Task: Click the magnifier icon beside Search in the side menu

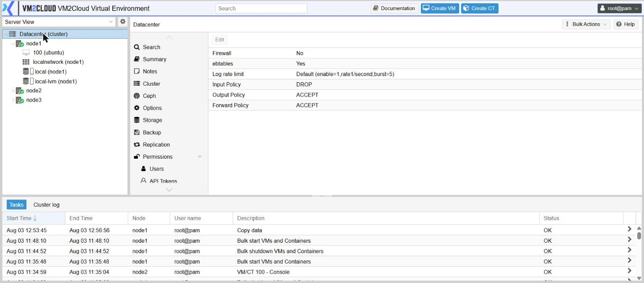Action: [x=137, y=47]
